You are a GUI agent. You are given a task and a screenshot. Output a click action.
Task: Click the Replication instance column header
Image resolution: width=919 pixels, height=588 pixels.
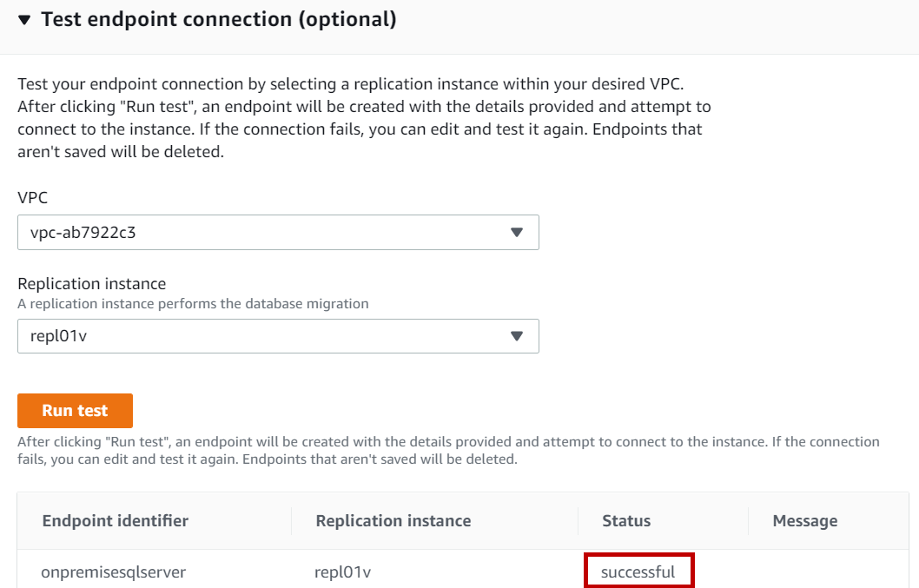click(x=393, y=521)
